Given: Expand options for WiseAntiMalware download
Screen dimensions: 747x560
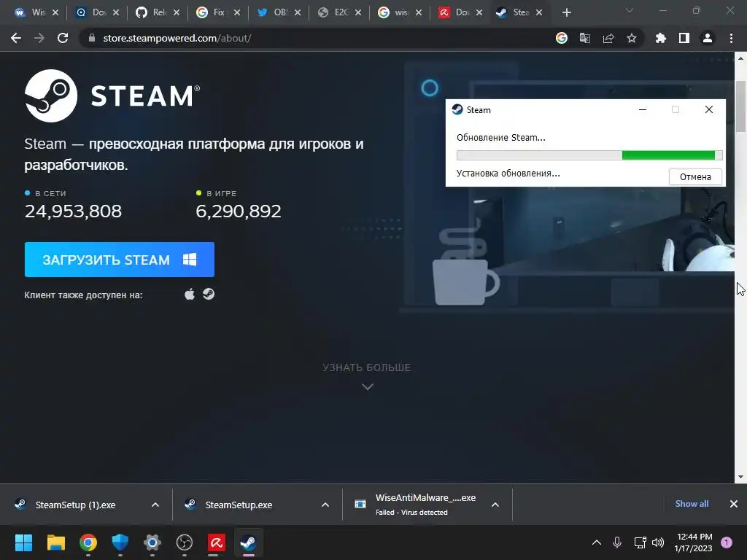Looking at the screenshot, I should [x=495, y=505].
